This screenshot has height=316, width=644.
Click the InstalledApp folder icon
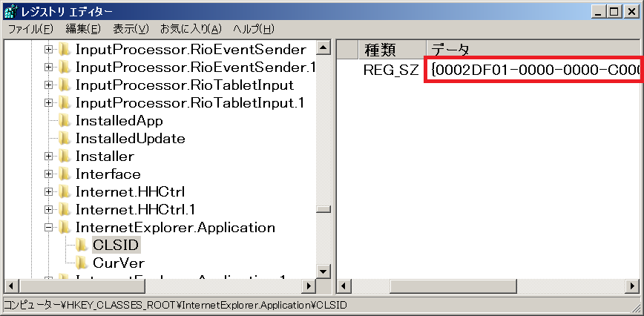[x=64, y=121]
